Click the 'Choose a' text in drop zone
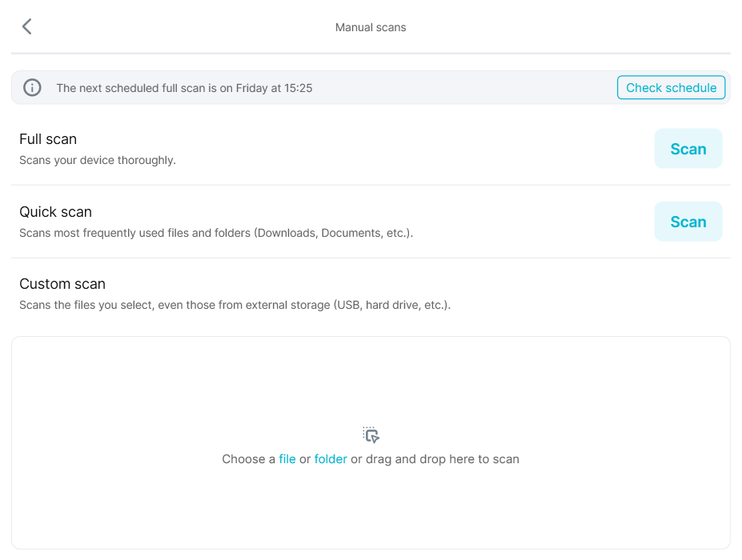The image size is (742, 560). tap(248, 458)
